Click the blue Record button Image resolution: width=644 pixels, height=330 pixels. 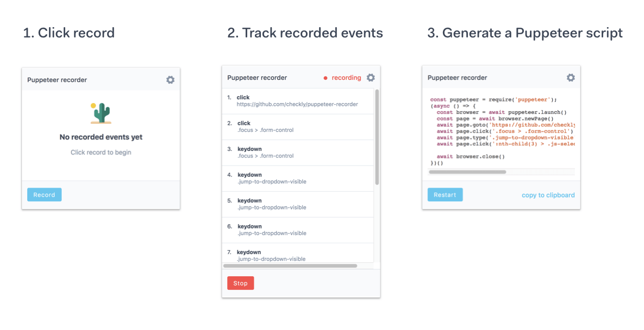(45, 195)
